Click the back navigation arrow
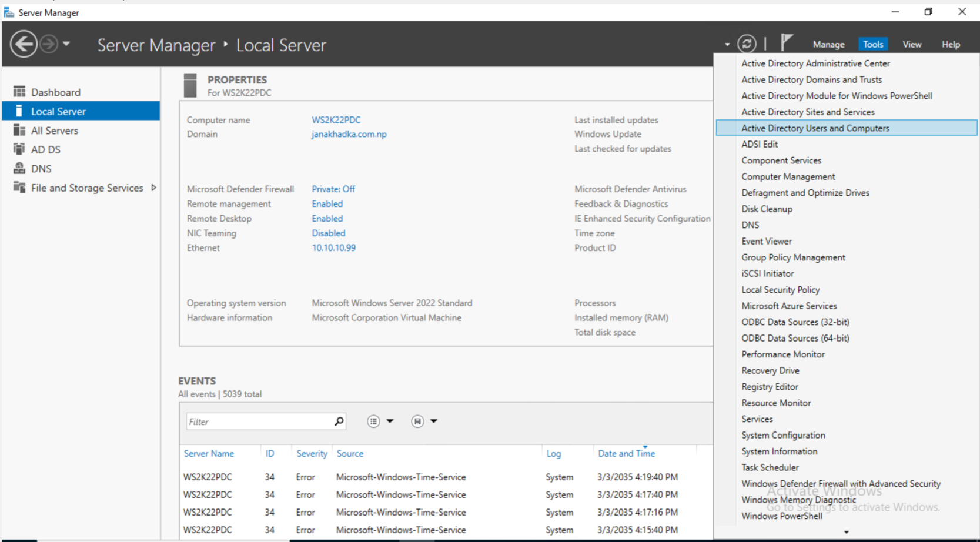This screenshot has width=980, height=542. coord(24,44)
